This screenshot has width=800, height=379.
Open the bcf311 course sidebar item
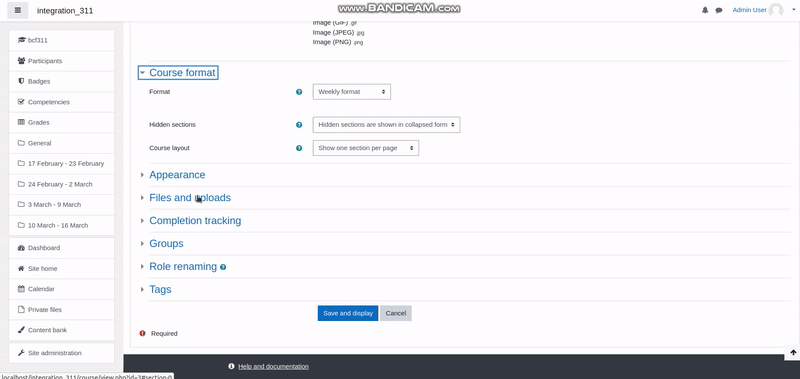[61, 40]
